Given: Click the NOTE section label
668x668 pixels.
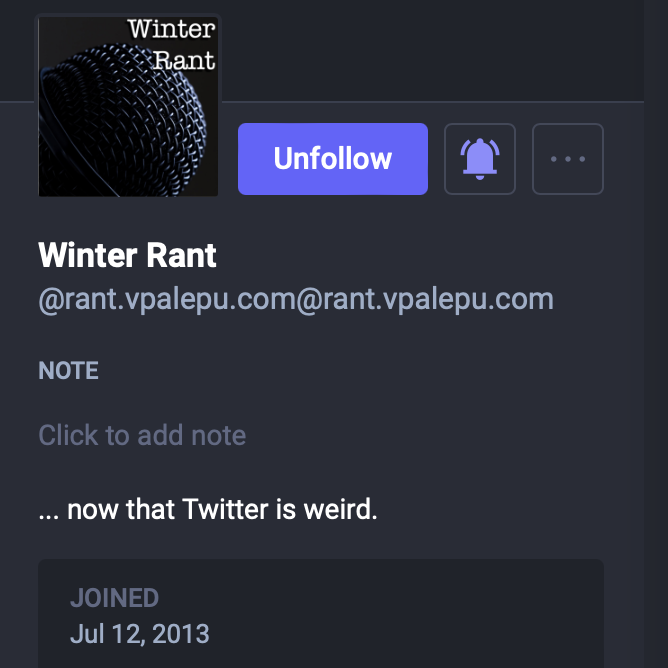Looking at the screenshot, I should point(68,371).
